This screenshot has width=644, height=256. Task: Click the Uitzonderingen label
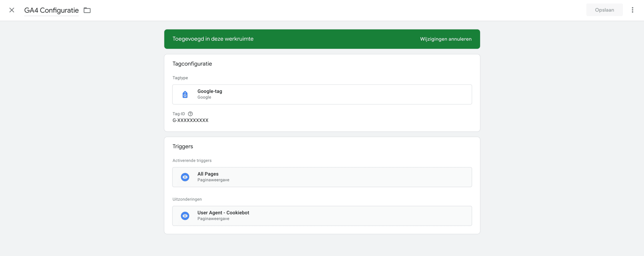point(187,199)
